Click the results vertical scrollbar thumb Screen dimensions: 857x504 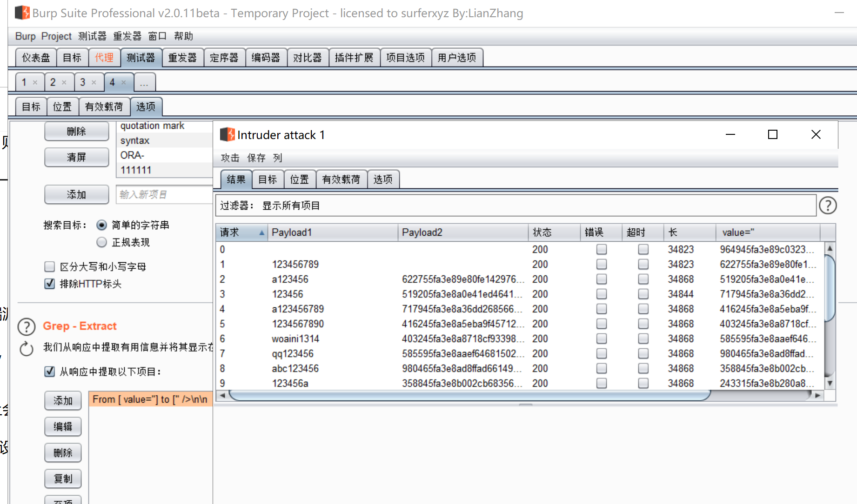click(x=830, y=288)
